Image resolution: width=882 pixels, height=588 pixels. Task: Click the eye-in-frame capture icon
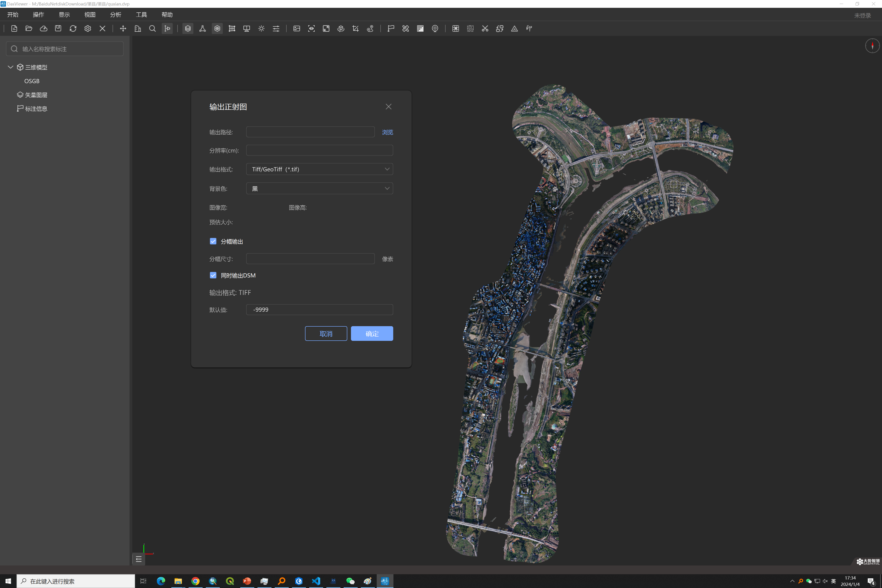pos(311,28)
